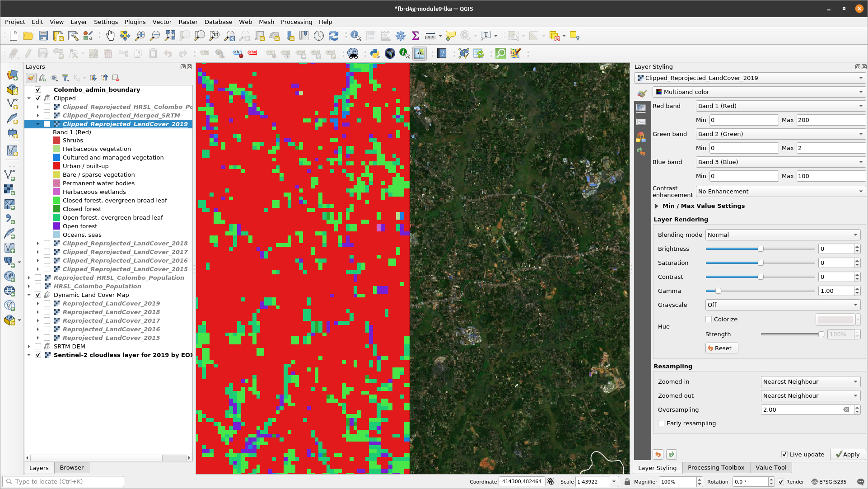The height and width of the screenshot is (489, 868).
Task: Create a new project file
Action: point(14,36)
